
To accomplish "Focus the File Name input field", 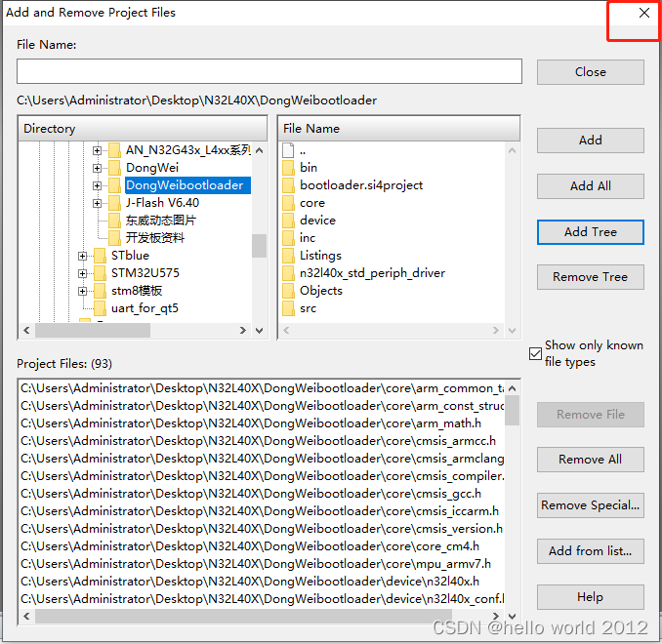I will 269,71.
